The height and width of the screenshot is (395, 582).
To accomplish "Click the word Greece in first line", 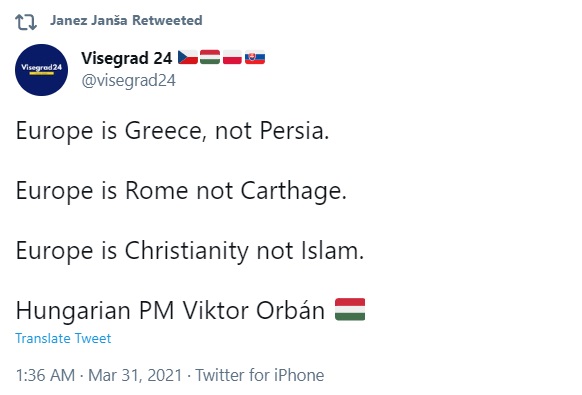I will pyautogui.click(x=166, y=131).
